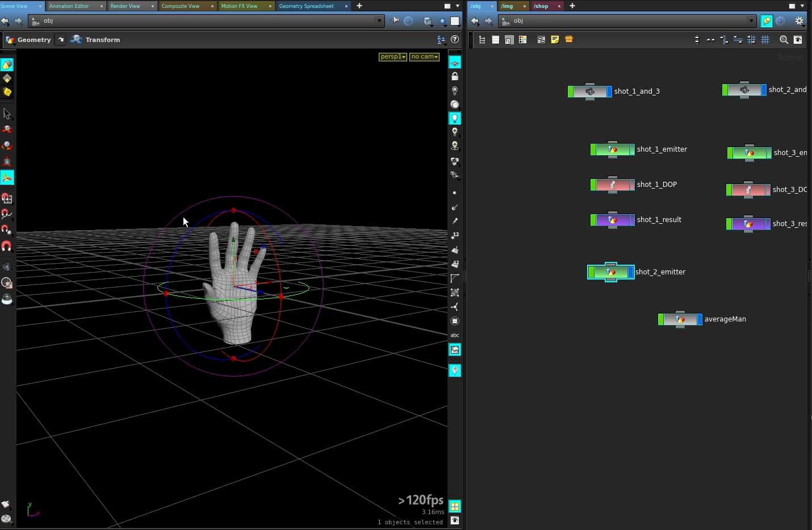Click the red magnet snapping icon
The image size is (812, 530).
click(7, 246)
